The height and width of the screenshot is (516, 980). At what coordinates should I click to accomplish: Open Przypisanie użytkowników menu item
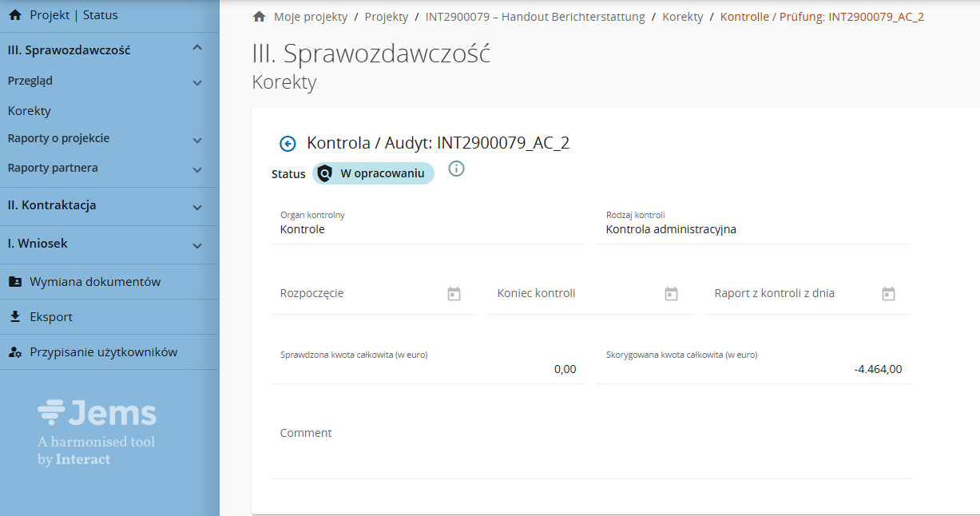[x=103, y=352]
